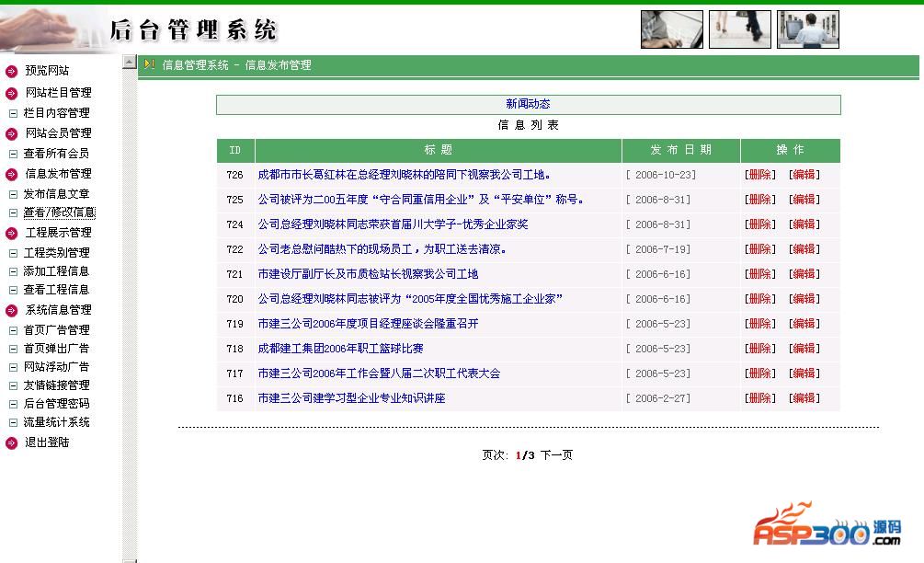Open article 718 职工篮球比赛

340,349
